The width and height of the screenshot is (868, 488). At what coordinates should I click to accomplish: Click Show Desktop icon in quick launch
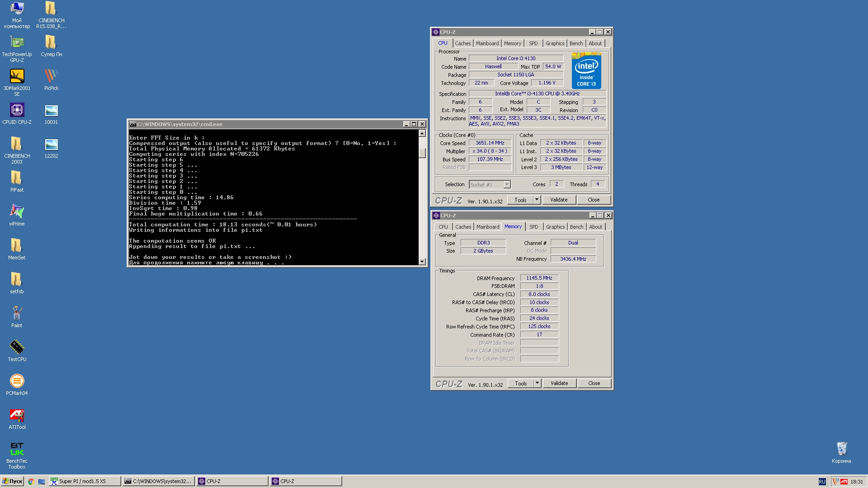(41, 482)
